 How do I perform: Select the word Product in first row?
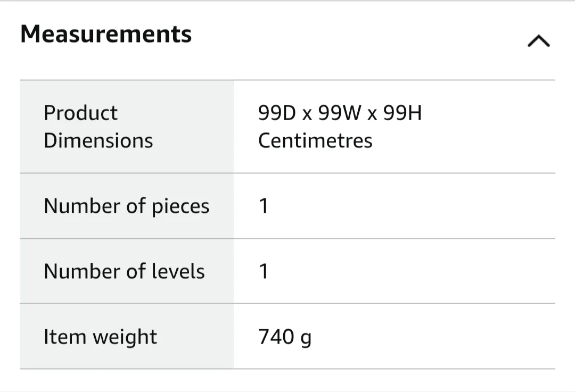(80, 113)
